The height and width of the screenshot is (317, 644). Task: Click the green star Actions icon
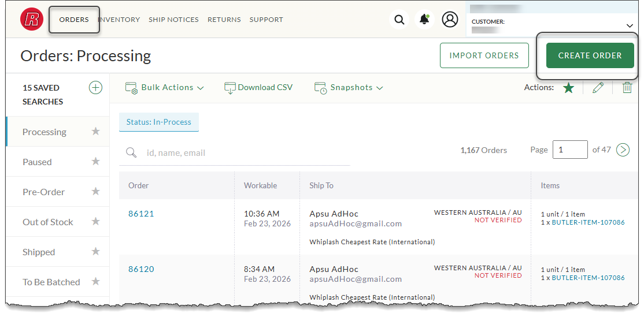pyautogui.click(x=569, y=88)
